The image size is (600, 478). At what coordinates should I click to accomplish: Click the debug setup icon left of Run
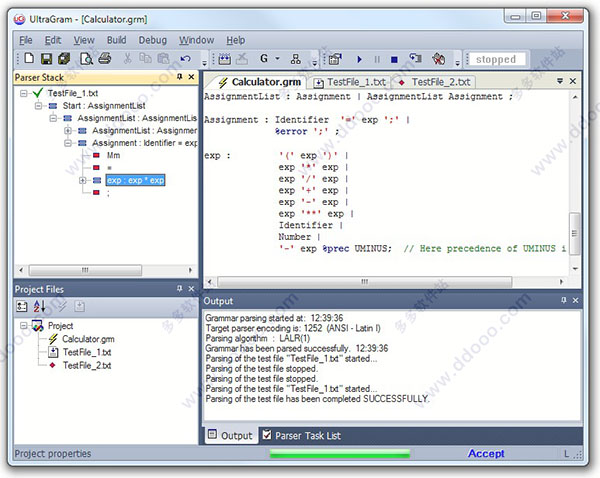point(335,59)
